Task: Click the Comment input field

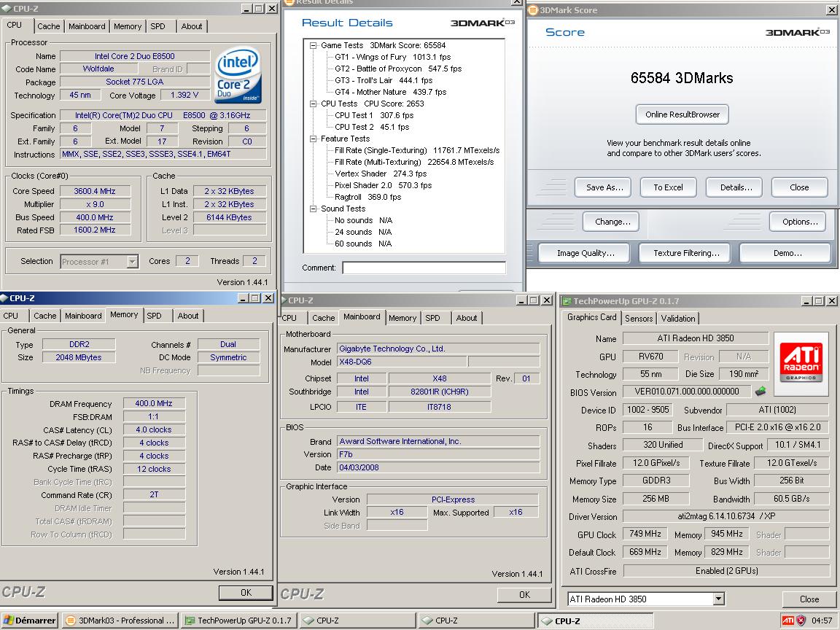Action: coord(424,268)
